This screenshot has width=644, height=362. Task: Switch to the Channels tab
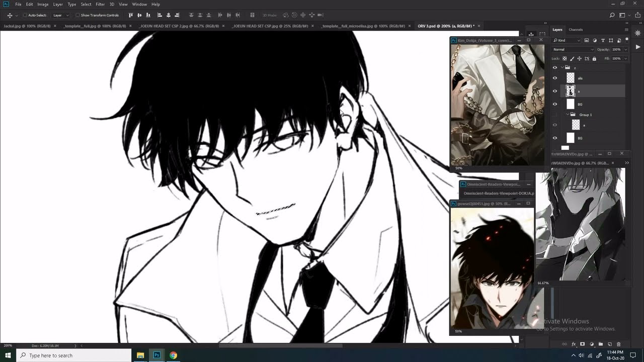click(x=576, y=30)
